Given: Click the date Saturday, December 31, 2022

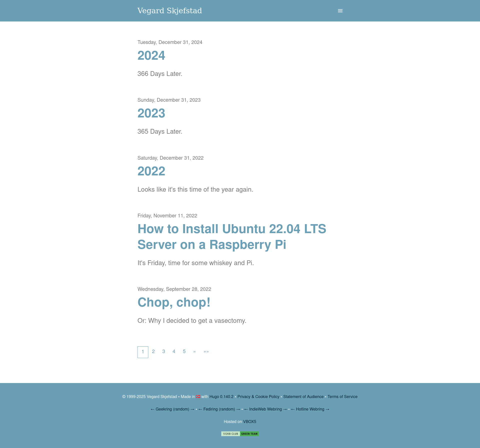Looking at the screenshot, I should [x=170, y=158].
